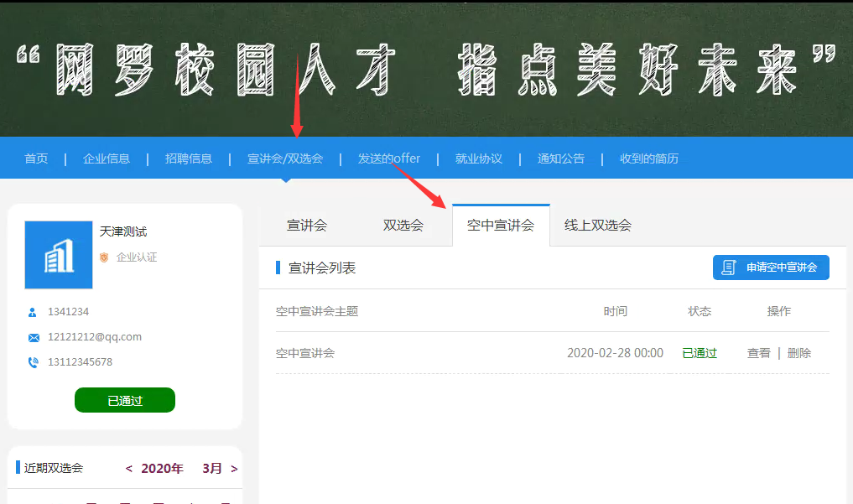The height and width of the screenshot is (504, 853).
Task: Open 企业信息 navigation item
Action: click(107, 158)
